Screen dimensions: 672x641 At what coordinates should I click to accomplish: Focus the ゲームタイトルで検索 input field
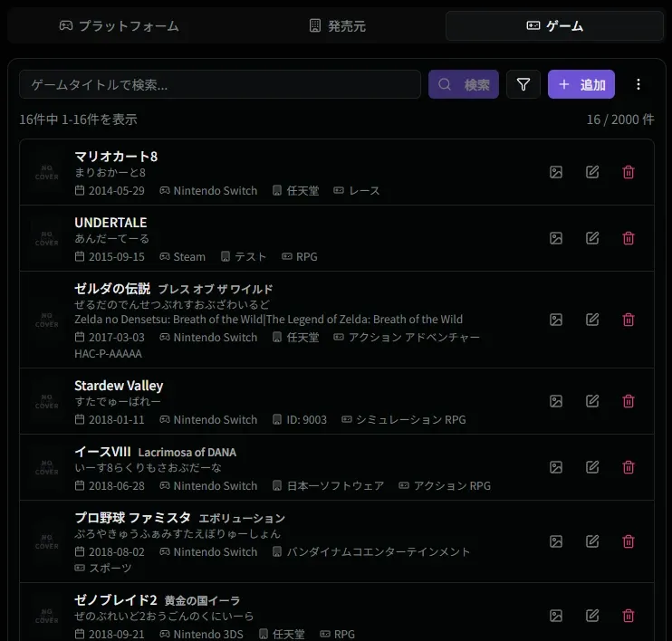point(220,84)
